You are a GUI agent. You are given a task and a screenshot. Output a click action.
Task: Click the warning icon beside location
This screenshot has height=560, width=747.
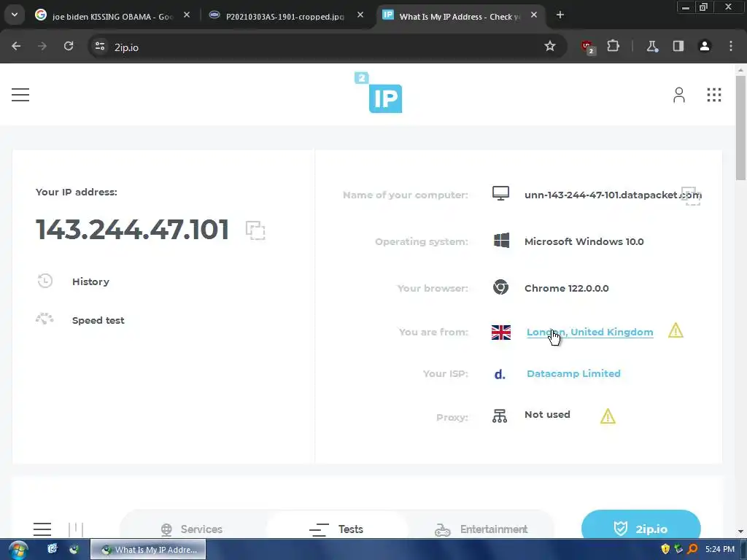[x=676, y=330]
